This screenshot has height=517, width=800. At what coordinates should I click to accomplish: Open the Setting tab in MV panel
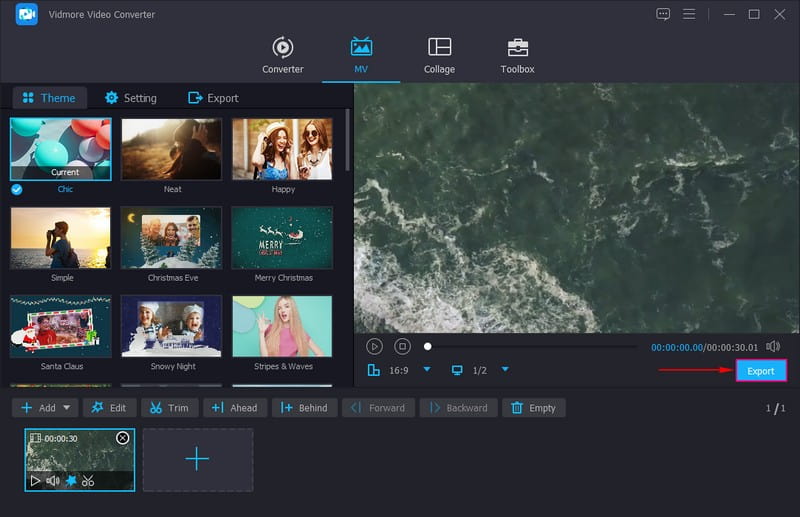coord(130,98)
